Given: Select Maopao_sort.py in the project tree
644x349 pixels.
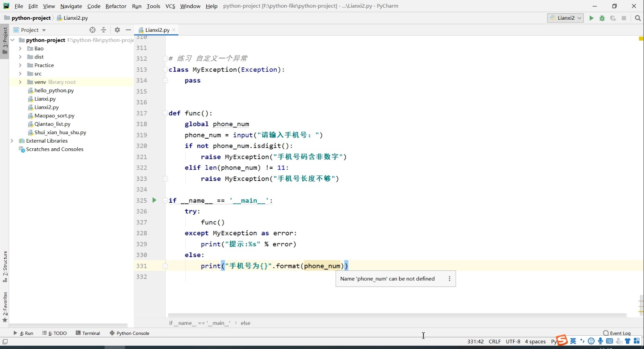Looking at the screenshot, I should coord(54,116).
